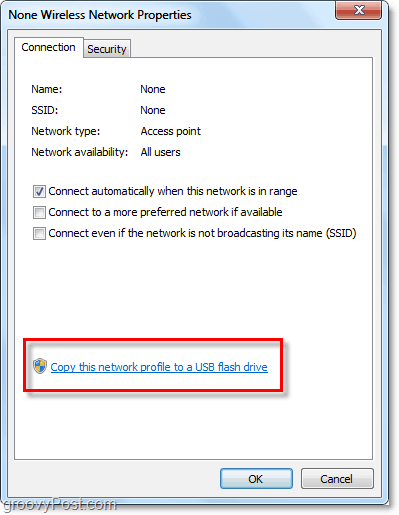Click the dialog title None Wireless Network Properties
Screen dimensions: 399x515
click(100, 15)
